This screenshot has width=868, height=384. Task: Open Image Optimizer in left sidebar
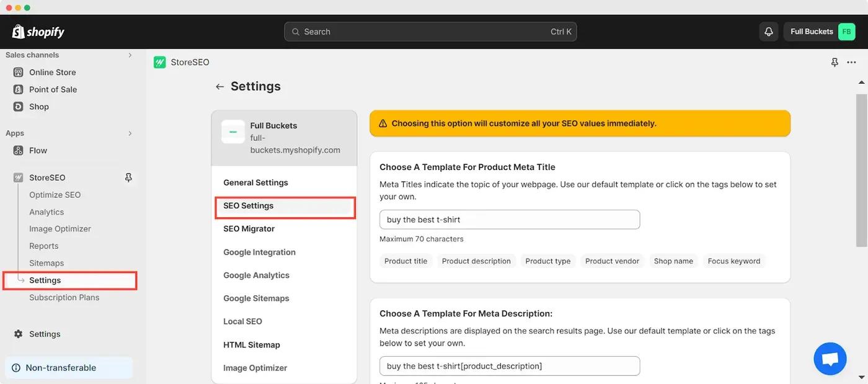coord(60,229)
